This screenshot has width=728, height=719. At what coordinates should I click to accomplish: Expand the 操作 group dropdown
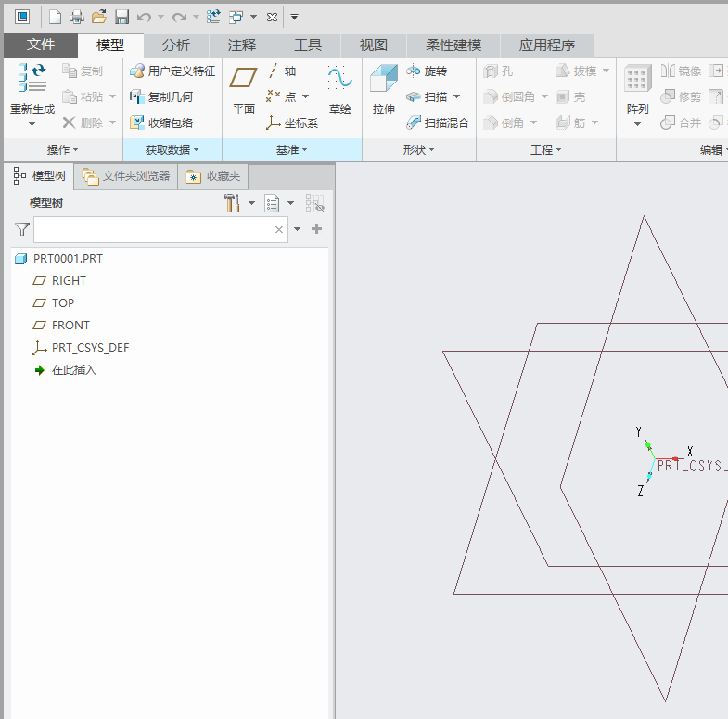[63, 149]
